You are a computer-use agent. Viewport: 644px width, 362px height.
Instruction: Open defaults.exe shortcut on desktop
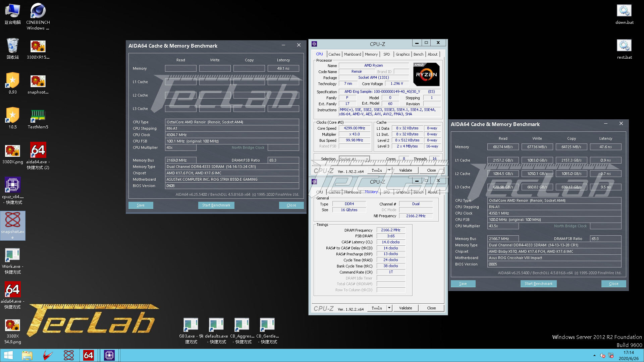(x=216, y=331)
